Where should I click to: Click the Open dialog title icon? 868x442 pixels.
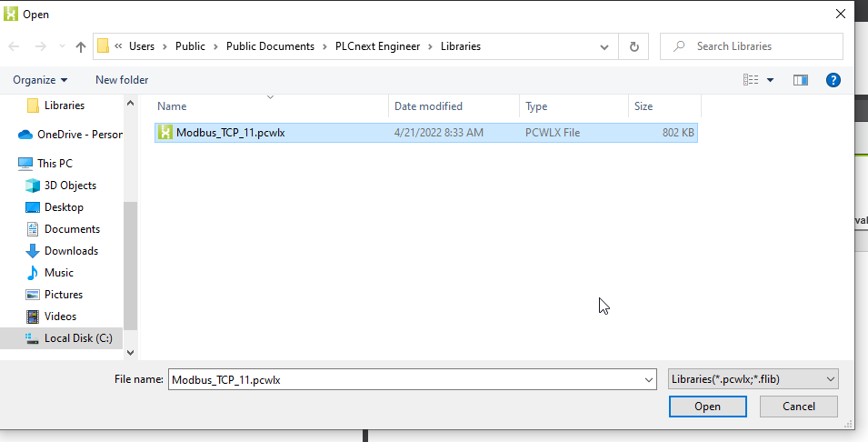point(11,14)
